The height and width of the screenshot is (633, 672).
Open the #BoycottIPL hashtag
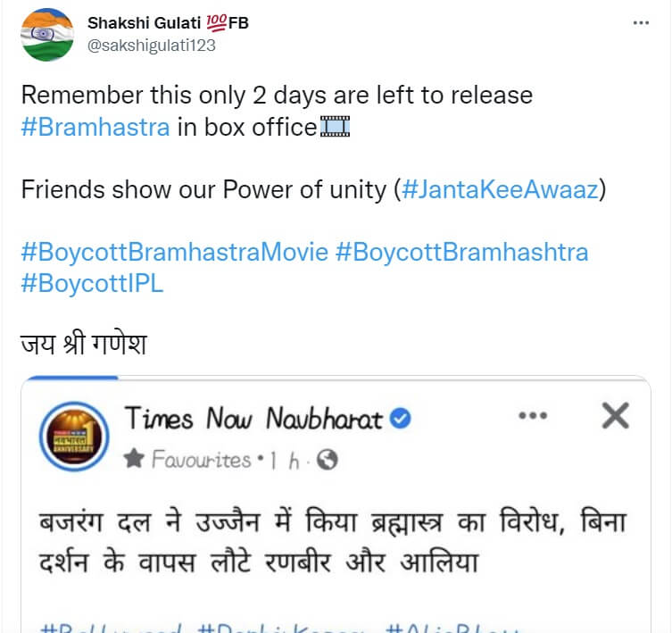click(x=92, y=283)
